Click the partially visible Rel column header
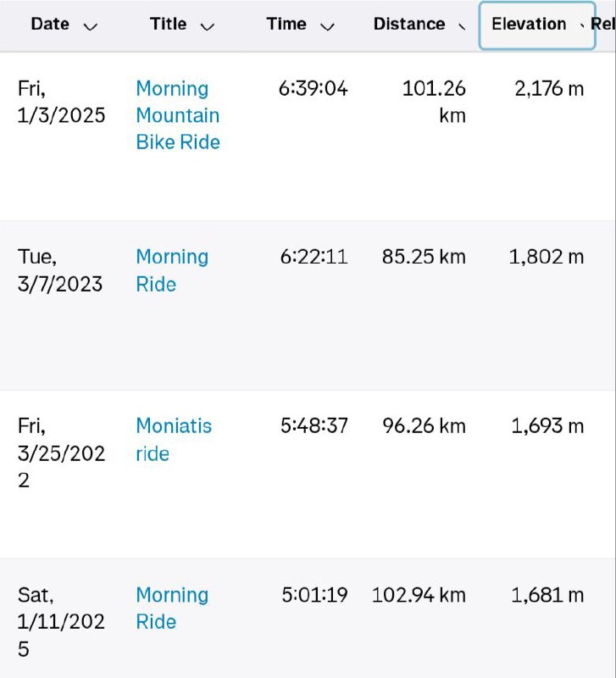Screen dimensions: 616x678 point(603,25)
